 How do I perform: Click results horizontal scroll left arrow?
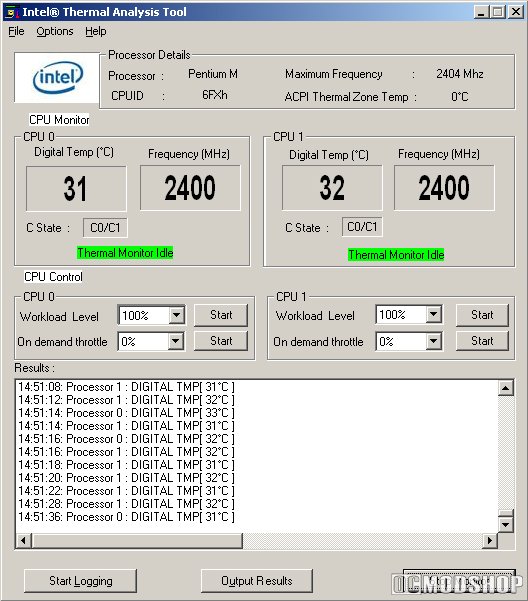[x=23, y=540]
